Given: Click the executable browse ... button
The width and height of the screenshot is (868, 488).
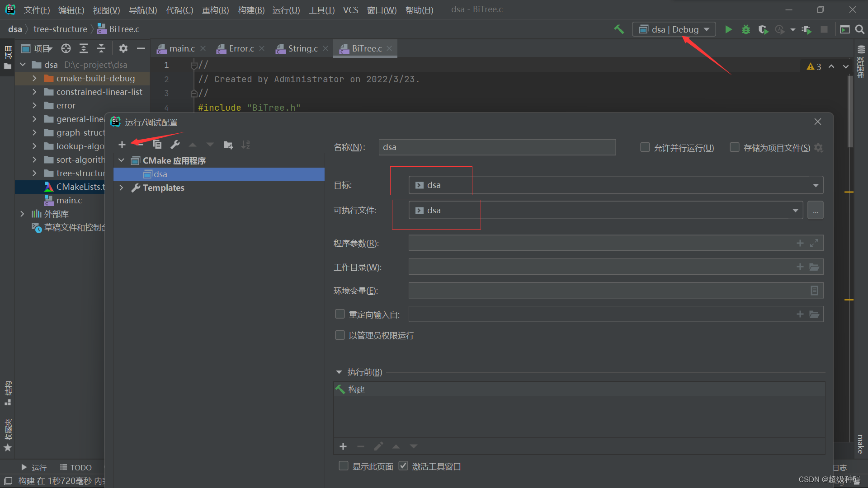Looking at the screenshot, I should point(815,211).
